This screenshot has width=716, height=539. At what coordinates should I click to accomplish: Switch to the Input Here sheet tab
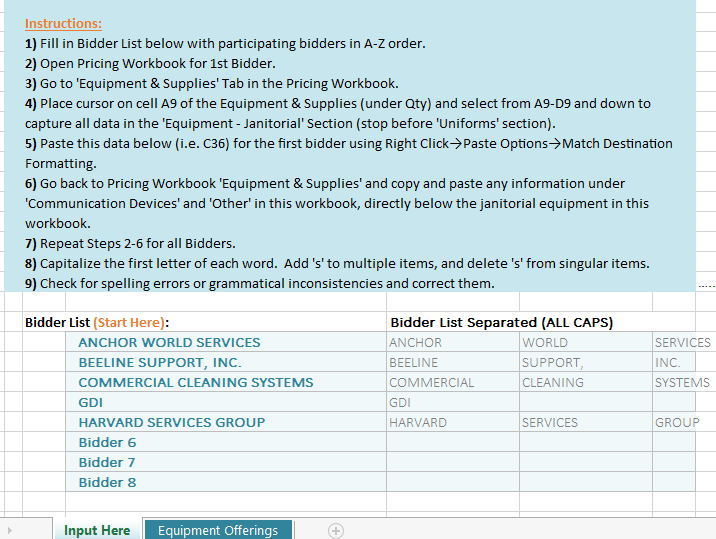click(97, 530)
